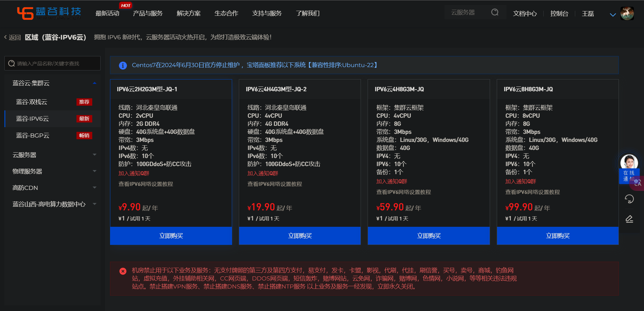Click 立即购买 for IPV6云2H2G3M型-JQ-1
The image size is (644, 311).
tap(171, 236)
